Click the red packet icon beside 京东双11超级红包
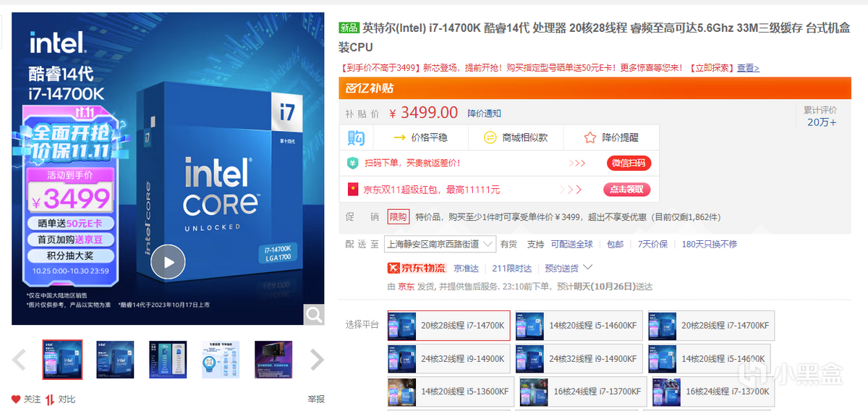The width and height of the screenshot is (868, 411). coord(353,190)
